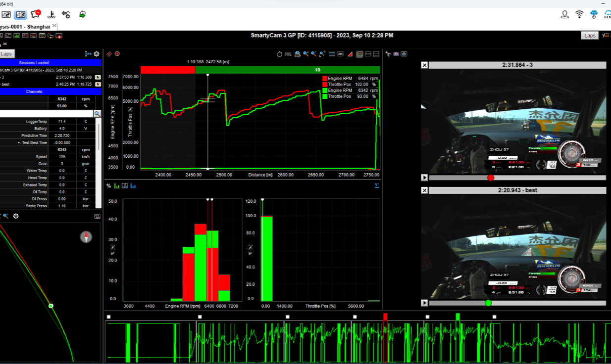Viewport: 611px width, 364px height.
Task: Open the channels panel gear settings
Action: [97, 54]
